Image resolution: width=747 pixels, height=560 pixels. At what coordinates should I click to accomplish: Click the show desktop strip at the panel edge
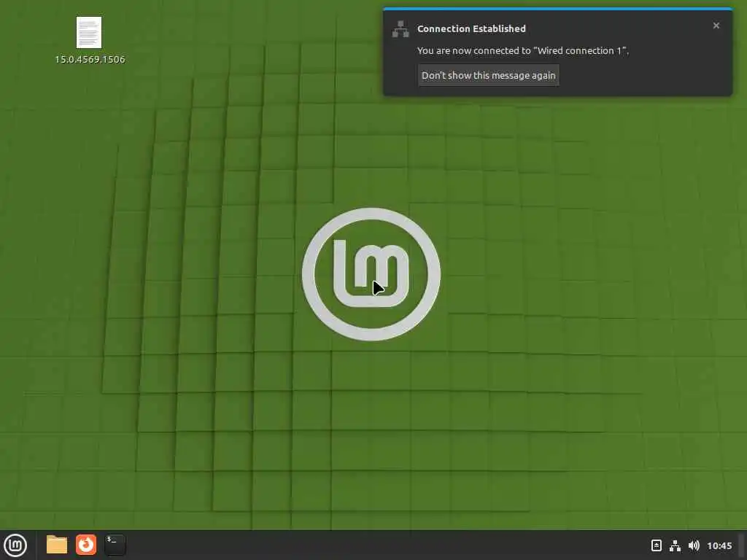coord(742,545)
